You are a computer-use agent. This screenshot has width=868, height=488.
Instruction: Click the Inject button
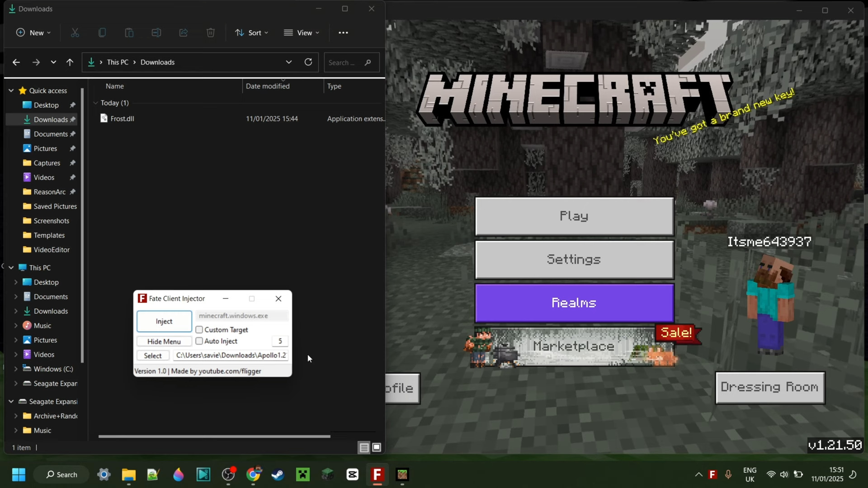click(164, 321)
